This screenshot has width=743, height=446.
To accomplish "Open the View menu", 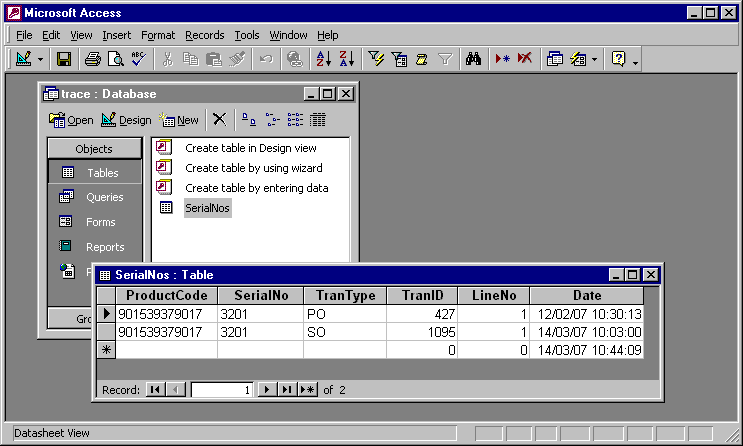I will click(81, 35).
